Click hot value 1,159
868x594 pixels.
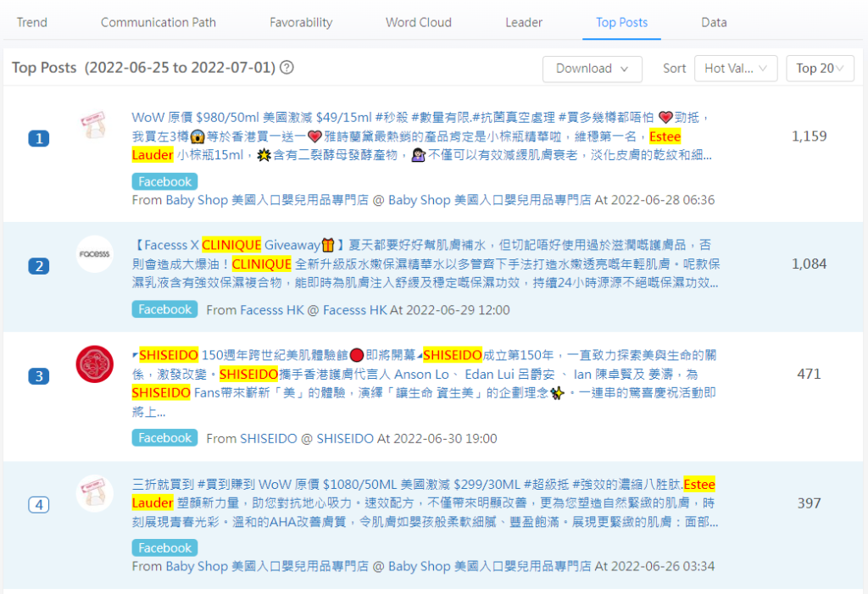tap(809, 136)
